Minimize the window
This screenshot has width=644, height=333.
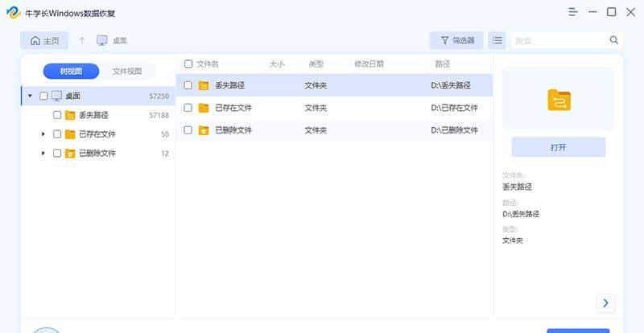click(x=592, y=12)
